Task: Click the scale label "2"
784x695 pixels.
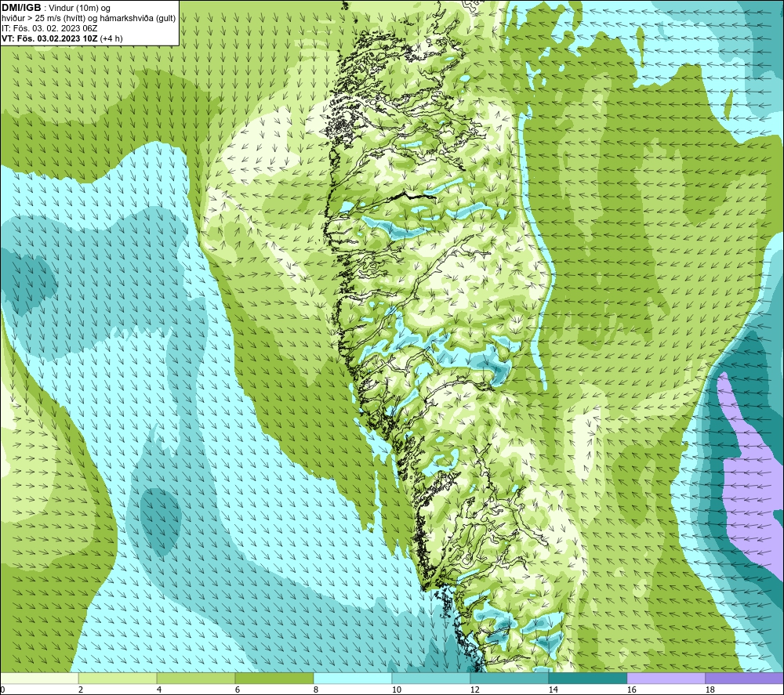Action: pos(81,690)
